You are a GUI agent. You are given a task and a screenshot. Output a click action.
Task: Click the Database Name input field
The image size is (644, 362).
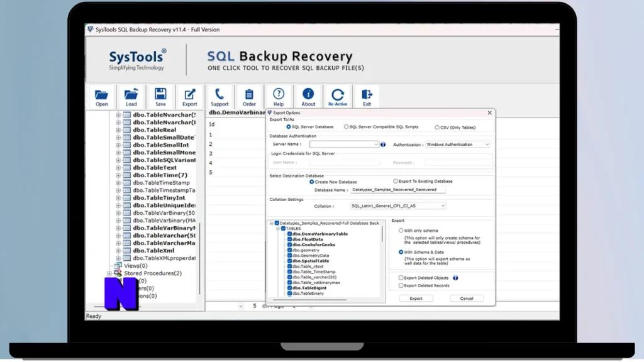398,190
